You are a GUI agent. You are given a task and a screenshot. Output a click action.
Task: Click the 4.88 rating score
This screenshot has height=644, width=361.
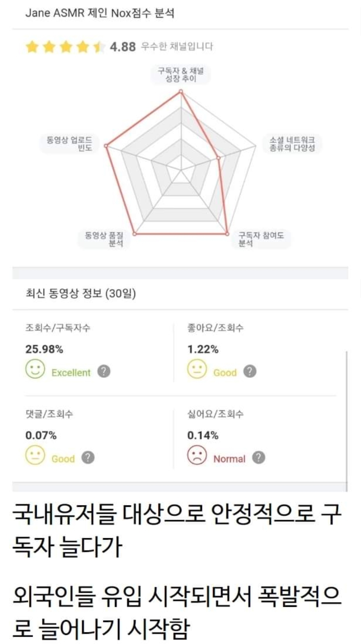coord(123,47)
